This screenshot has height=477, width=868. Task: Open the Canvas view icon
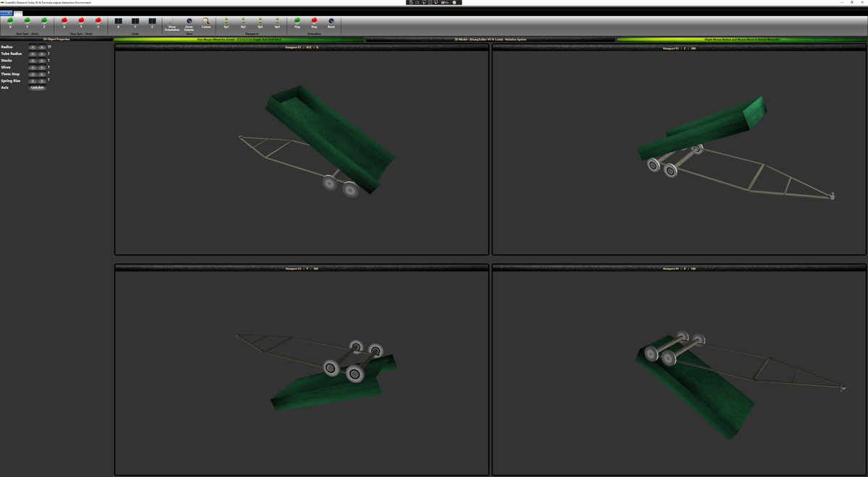[205, 22]
